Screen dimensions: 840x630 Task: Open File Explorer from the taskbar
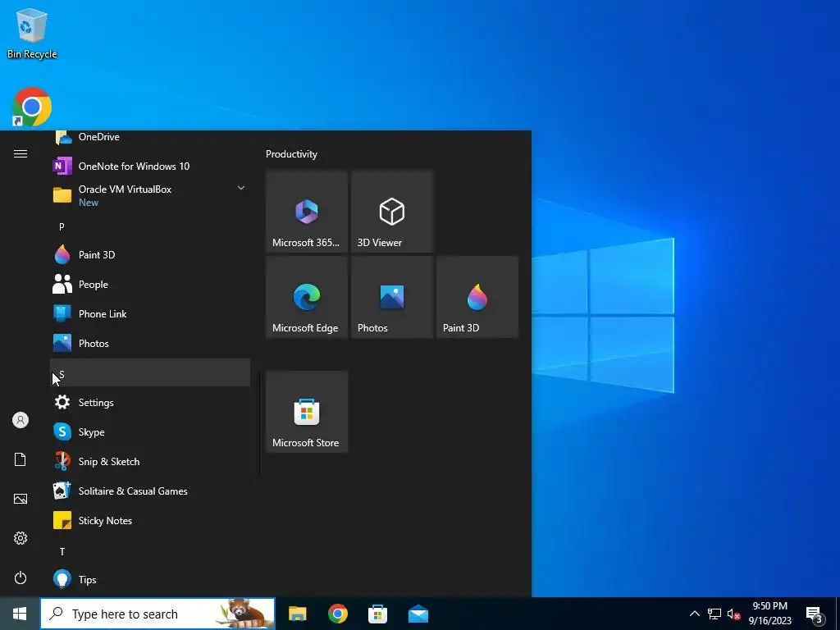pyautogui.click(x=297, y=614)
